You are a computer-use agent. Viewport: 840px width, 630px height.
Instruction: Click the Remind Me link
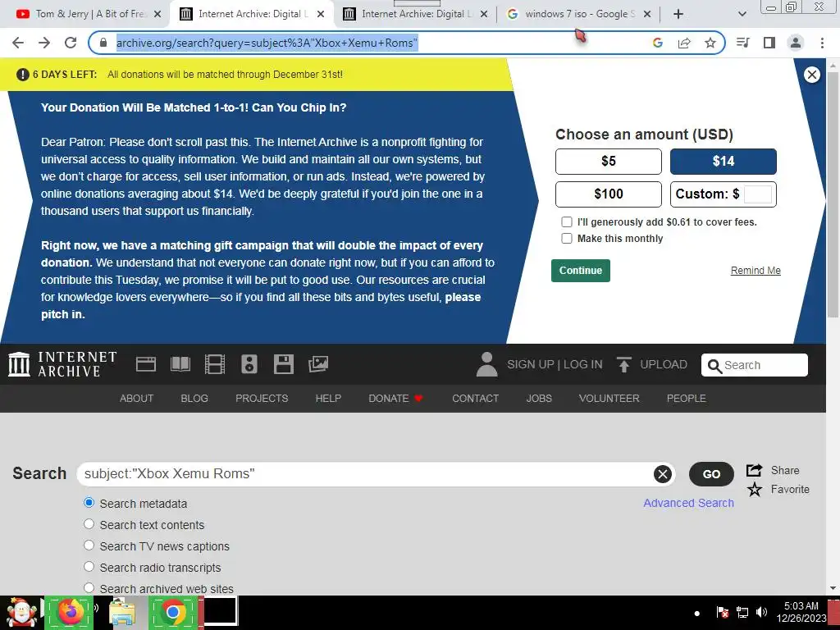756,271
